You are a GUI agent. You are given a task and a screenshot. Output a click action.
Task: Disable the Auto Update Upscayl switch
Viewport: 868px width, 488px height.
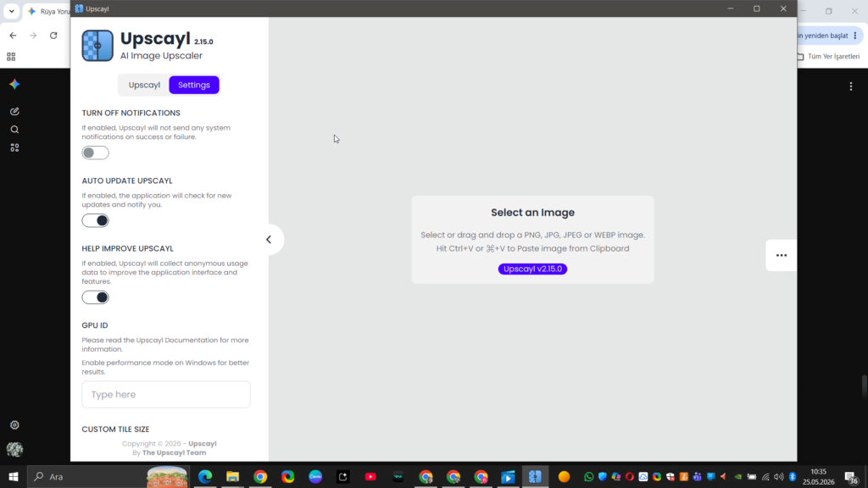click(x=95, y=221)
